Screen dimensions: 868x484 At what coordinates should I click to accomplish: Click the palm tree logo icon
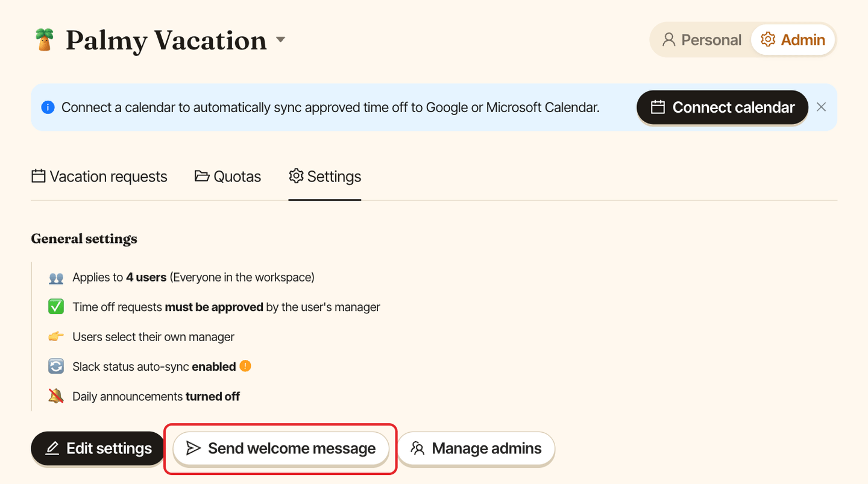(x=44, y=40)
